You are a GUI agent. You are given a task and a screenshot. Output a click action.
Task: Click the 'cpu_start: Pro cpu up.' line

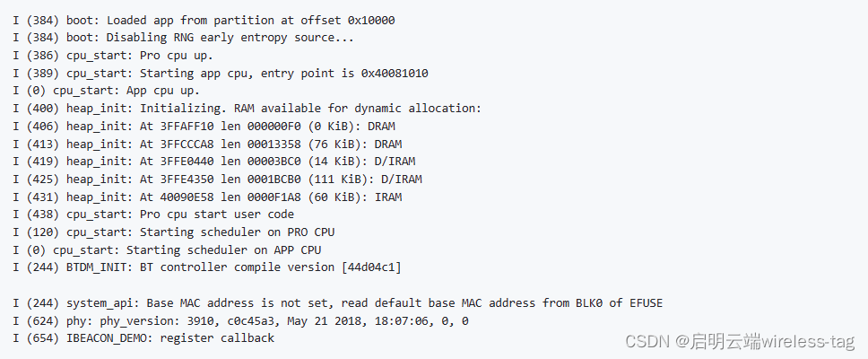[113, 56]
